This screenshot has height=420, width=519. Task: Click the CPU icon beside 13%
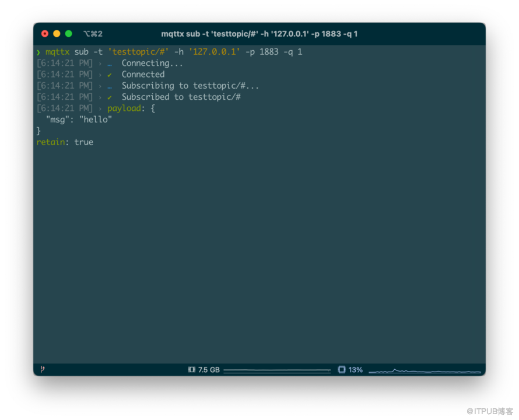(342, 370)
